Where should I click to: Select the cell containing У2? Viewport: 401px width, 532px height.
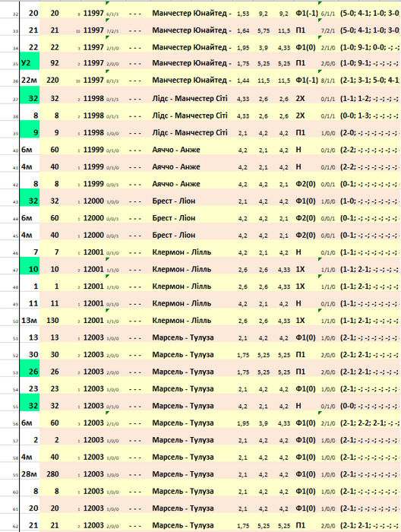[30, 63]
